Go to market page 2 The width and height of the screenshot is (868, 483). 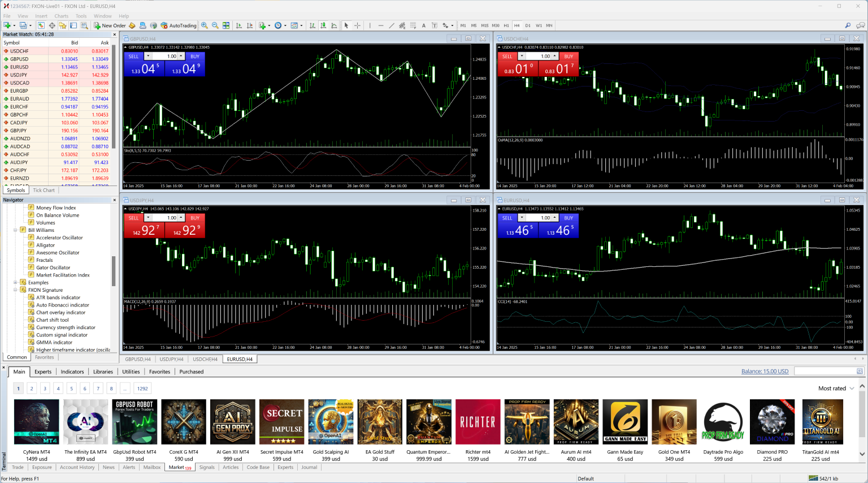32,389
